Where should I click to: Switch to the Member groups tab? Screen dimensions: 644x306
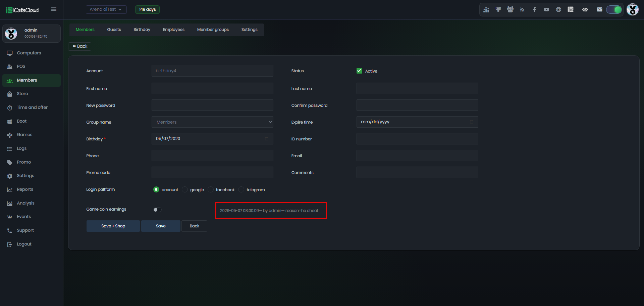pyautogui.click(x=213, y=30)
